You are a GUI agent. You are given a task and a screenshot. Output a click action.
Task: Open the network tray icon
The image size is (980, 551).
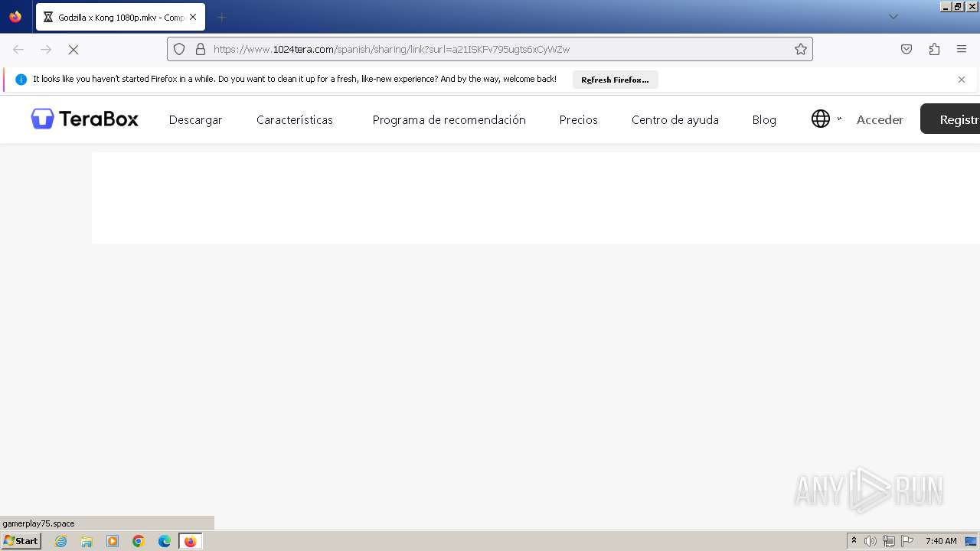click(x=889, y=541)
